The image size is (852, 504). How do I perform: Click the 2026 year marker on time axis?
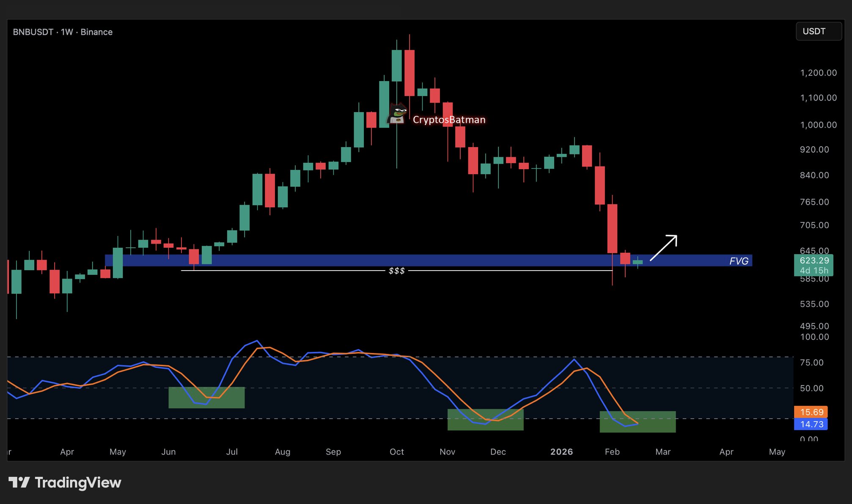[x=561, y=452]
